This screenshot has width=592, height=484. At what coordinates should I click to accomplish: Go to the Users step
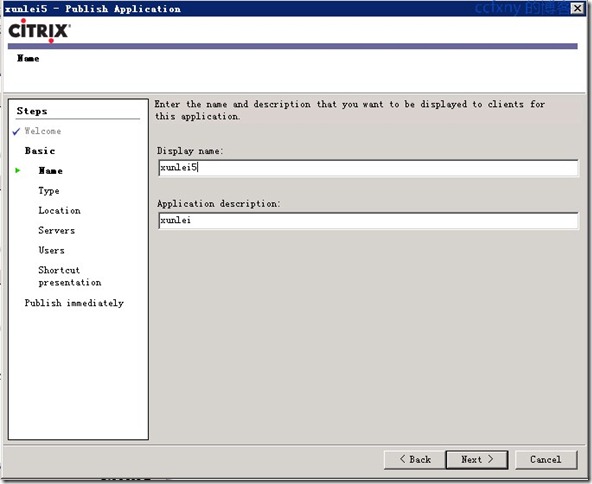pos(51,250)
